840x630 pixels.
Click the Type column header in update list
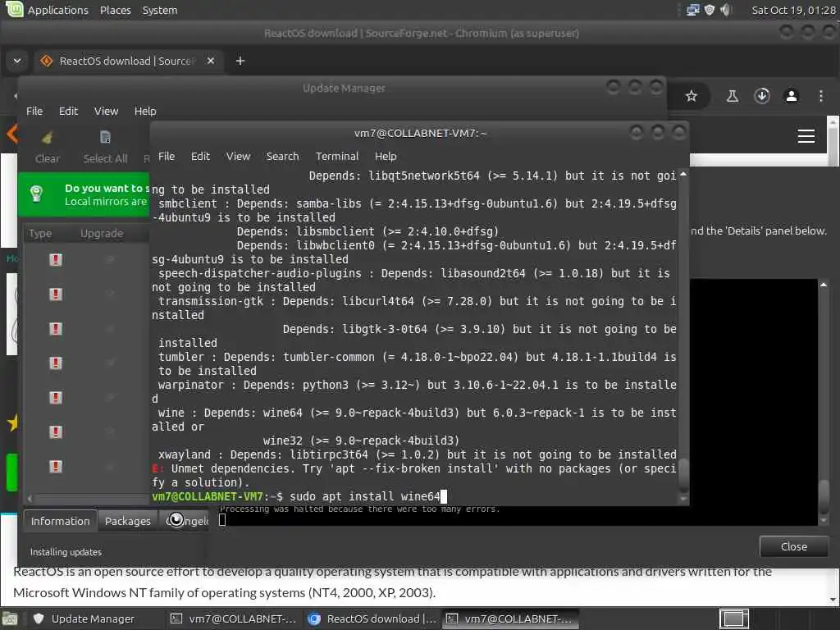40,234
